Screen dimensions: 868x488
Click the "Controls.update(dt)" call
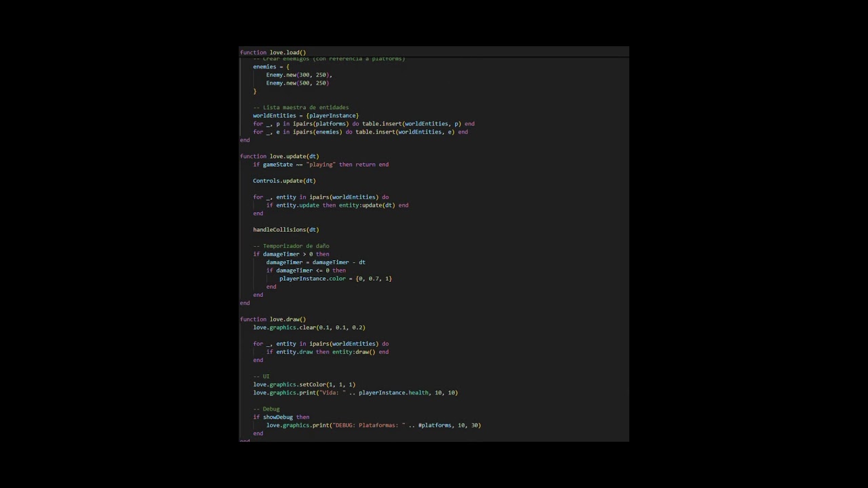coord(284,181)
